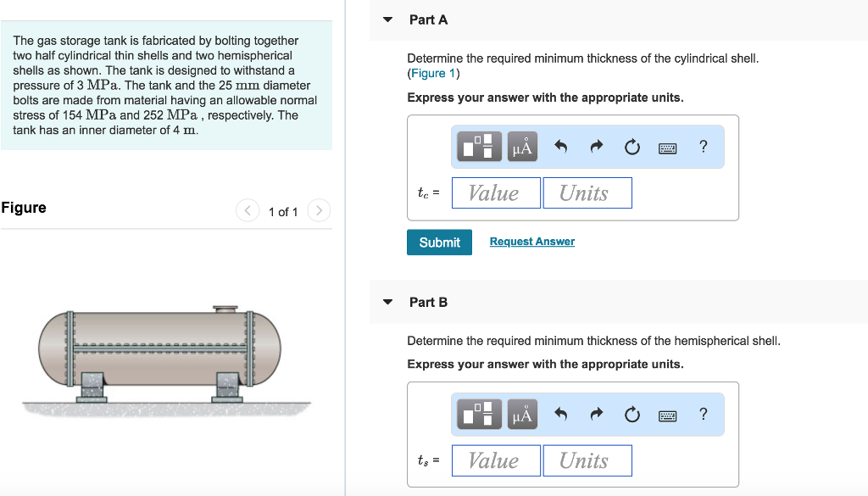Open the math template palette in Part A
Screen dimensions: 868x496
(479, 146)
